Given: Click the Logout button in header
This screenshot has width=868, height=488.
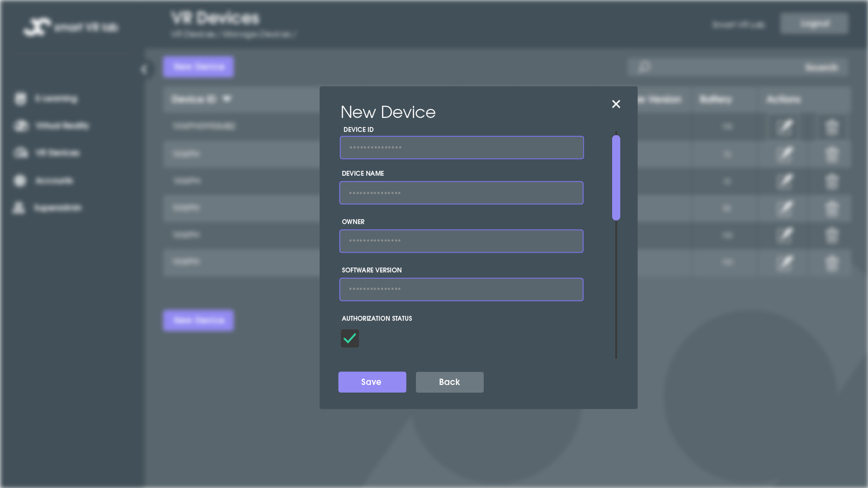Looking at the screenshot, I should click(x=814, y=23).
